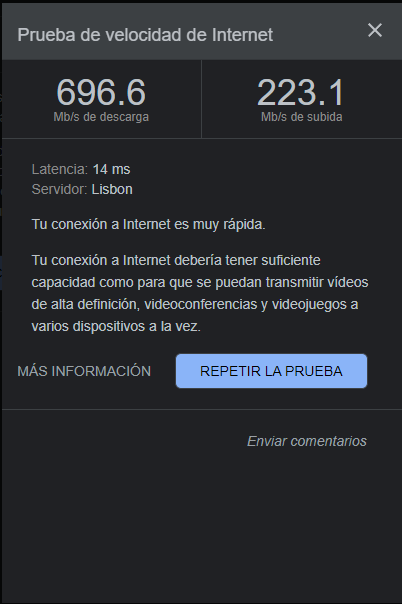Viewport: 402px width, 604px height.
Task: Click the 223.1 upload speed value
Action: pyautogui.click(x=300, y=92)
